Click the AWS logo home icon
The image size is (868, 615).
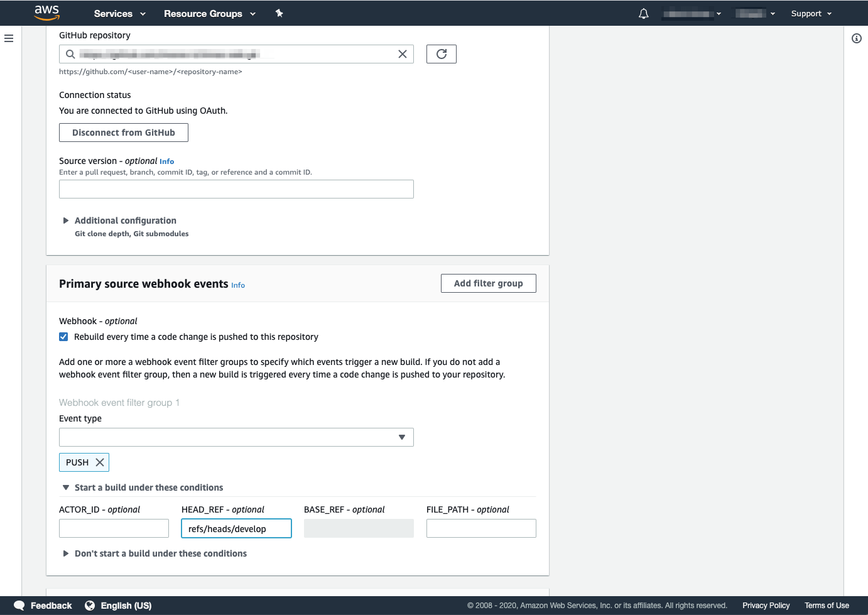pos(47,13)
